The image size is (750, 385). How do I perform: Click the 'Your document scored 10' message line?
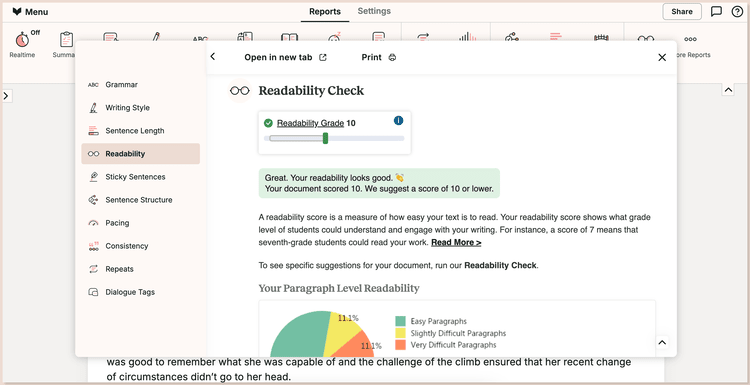click(x=379, y=188)
